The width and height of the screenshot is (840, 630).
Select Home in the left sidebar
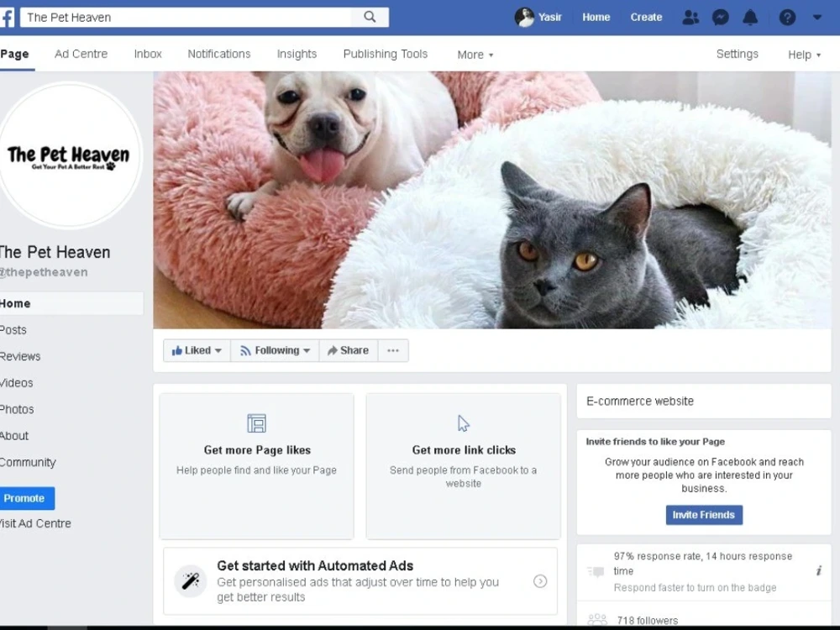pyautogui.click(x=71, y=304)
